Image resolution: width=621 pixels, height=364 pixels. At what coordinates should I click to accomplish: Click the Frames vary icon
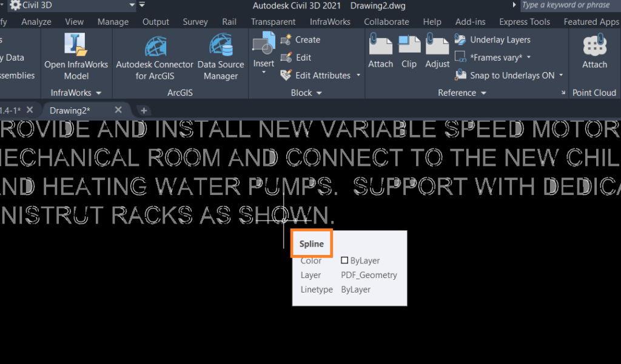pos(460,58)
